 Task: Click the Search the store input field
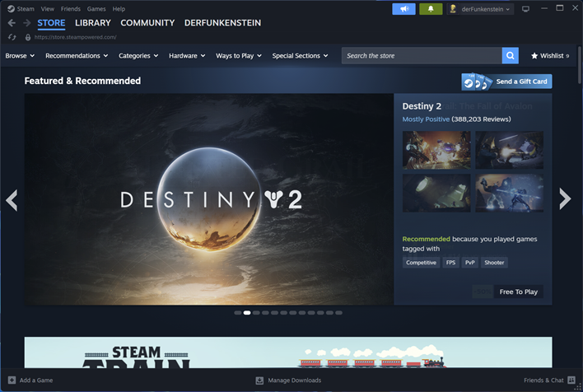[422, 56]
